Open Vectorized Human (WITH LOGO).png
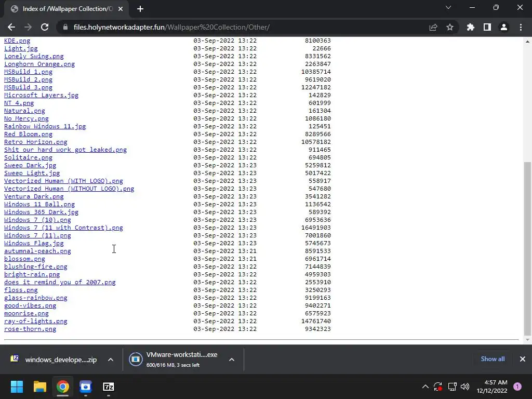 point(63,181)
